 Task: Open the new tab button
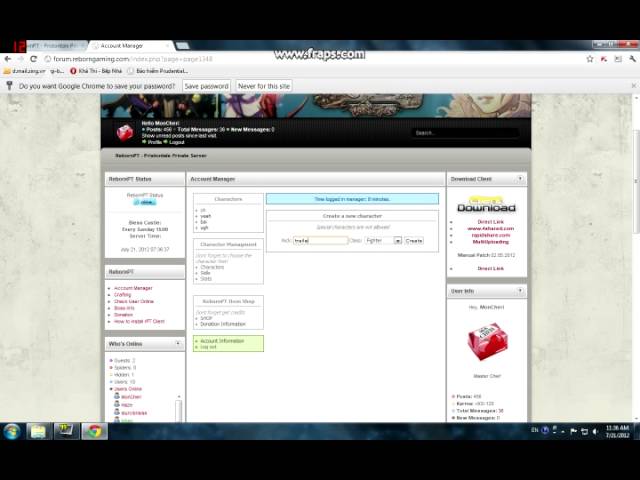pyautogui.click(x=182, y=46)
